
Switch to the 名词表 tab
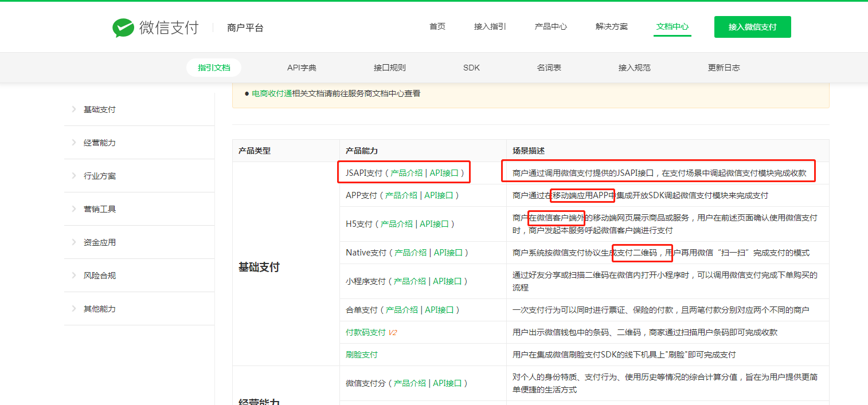(x=549, y=67)
